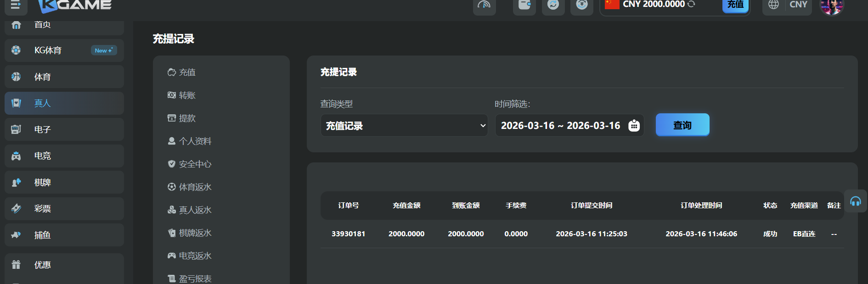The height and width of the screenshot is (284, 868).
Task: Click the EB直连 channel cell
Action: [804, 234]
